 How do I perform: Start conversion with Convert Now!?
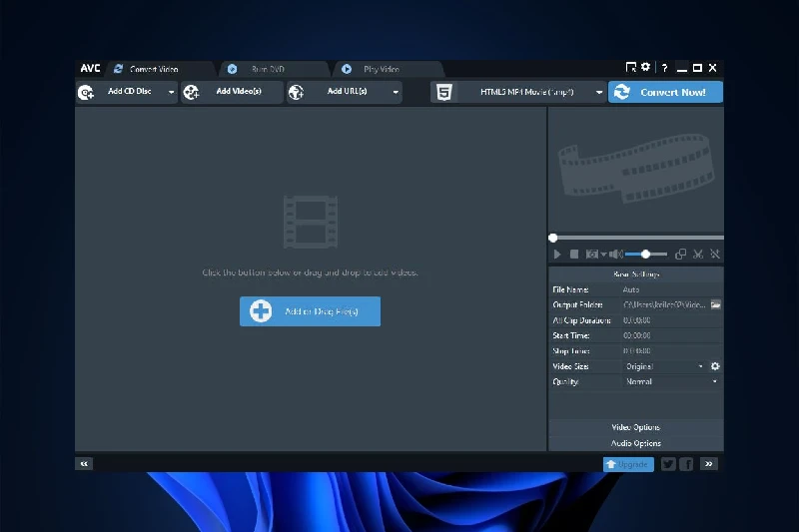pos(665,92)
